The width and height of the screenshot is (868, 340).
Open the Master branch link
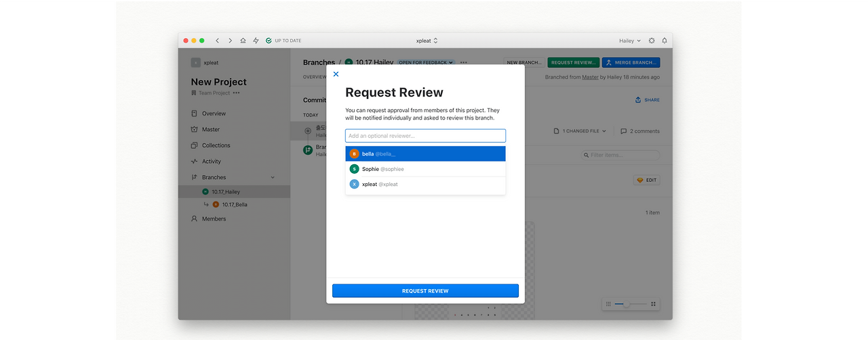tap(590, 77)
